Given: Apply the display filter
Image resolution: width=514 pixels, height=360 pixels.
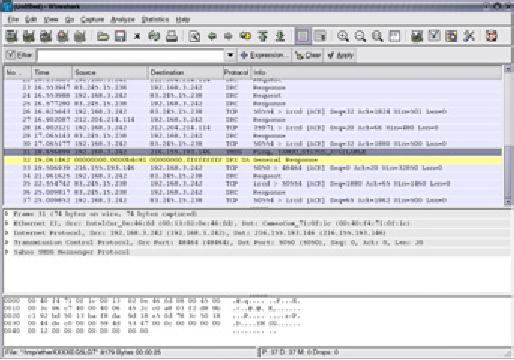Looking at the screenshot, I should pyautogui.click(x=340, y=55).
